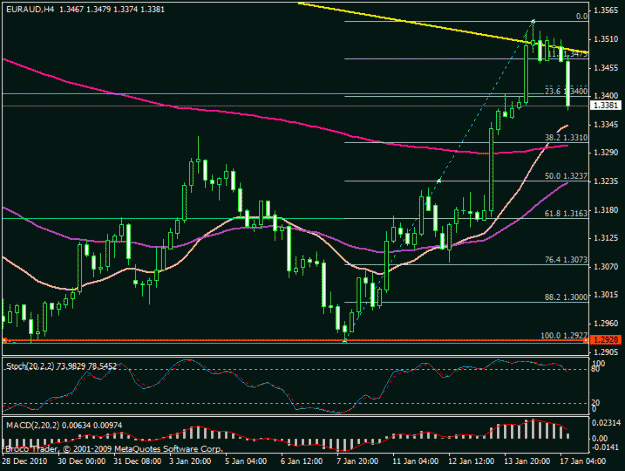The width and height of the screenshot is (625, 471).
Task: Click the 30 Dec 00:00 date label
Action: tap(82, 461)
